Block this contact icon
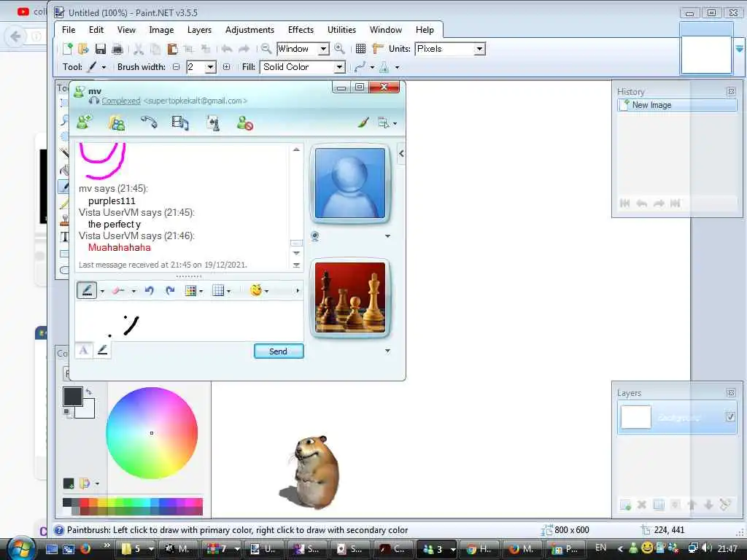 coord(245,122)
